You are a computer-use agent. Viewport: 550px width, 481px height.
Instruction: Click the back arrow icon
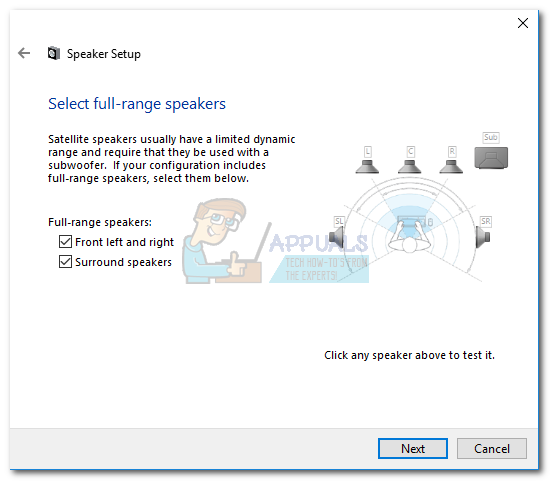tap(24, 53)
